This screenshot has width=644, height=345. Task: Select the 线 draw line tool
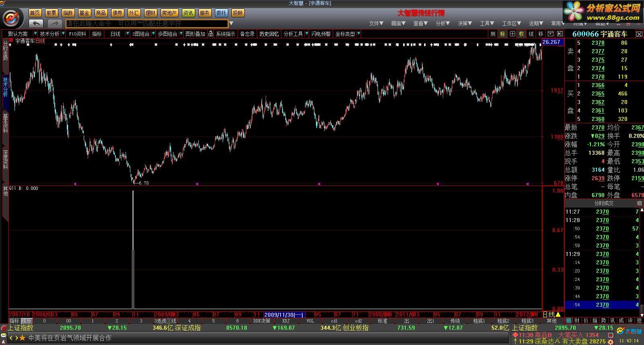(x=531, y=34)
